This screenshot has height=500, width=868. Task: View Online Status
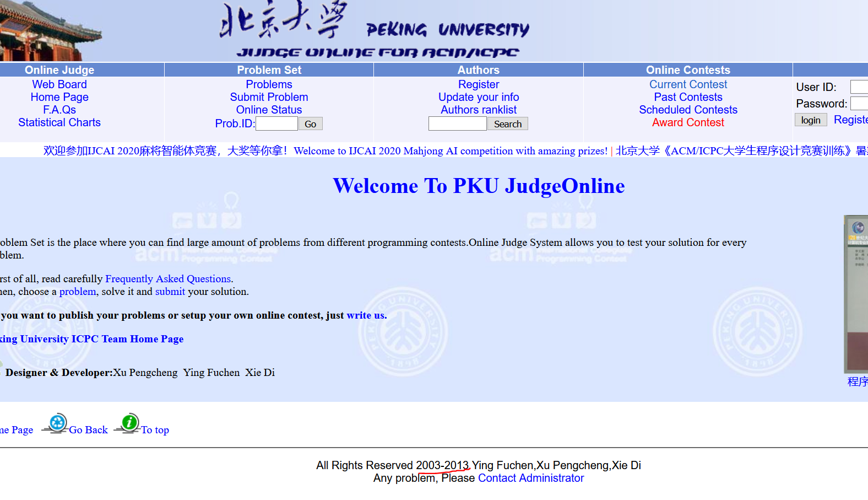269,110
